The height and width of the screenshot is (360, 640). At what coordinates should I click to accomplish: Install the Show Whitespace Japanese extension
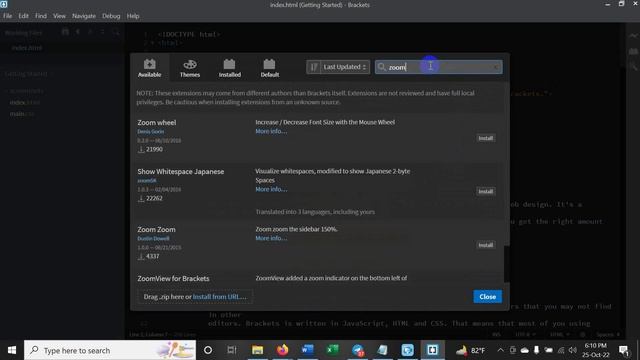click(485, 191)
